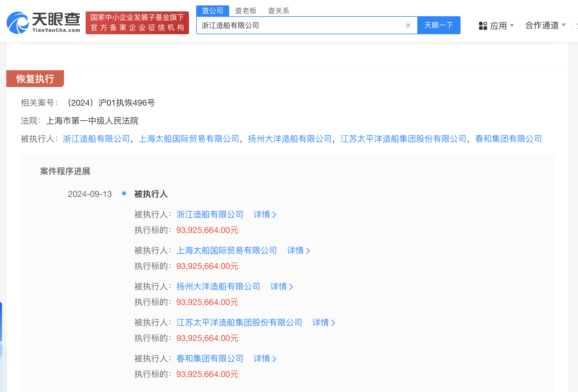Click the timeline dot beside 2024-09-13
This screenshot has height=392, width=578.
point(124,193)
